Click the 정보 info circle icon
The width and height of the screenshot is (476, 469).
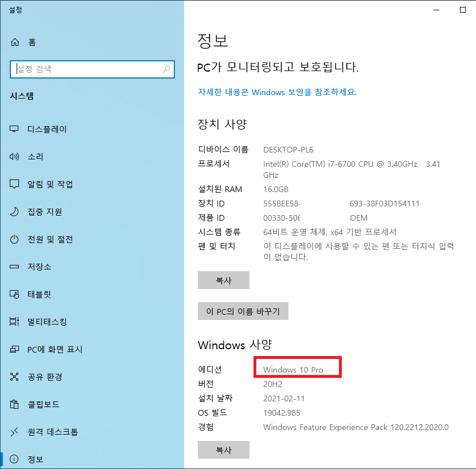tap(14, 459)
